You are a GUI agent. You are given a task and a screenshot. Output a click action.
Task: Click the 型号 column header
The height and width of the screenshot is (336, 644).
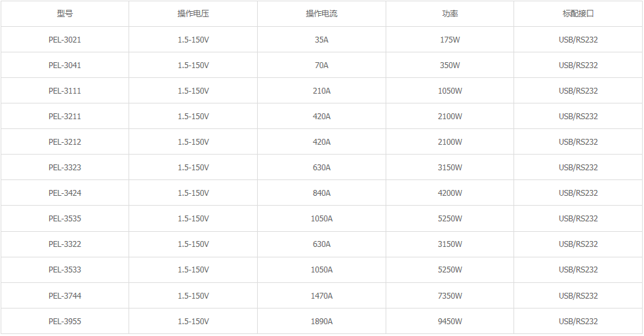pos(65,14)
